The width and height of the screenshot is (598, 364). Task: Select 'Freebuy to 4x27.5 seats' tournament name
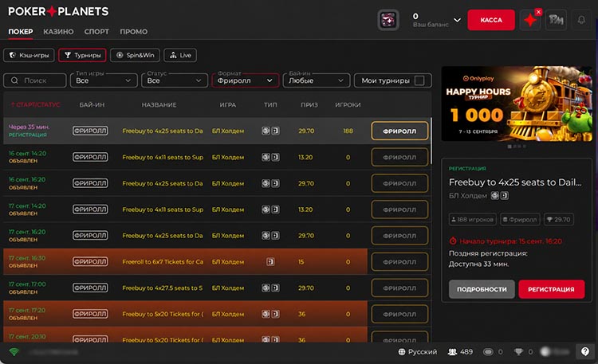pyautogui.click(x=163, y=288)
